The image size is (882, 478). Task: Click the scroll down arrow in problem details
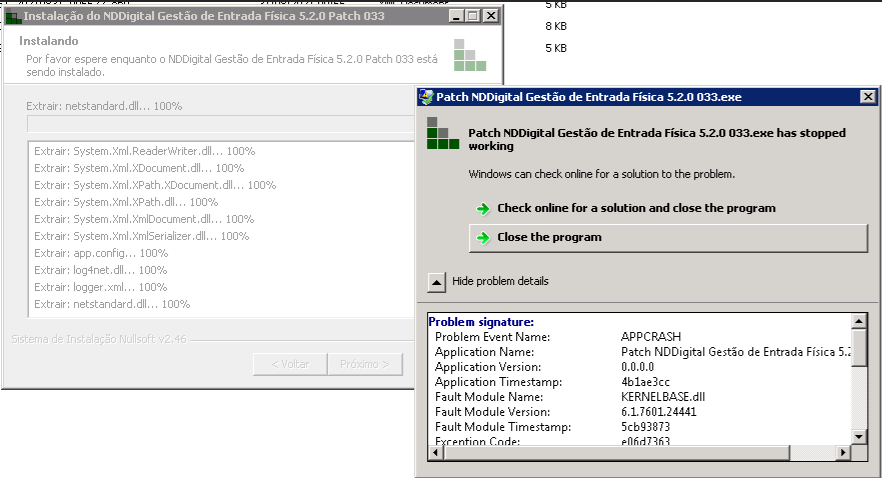(859, 436)
